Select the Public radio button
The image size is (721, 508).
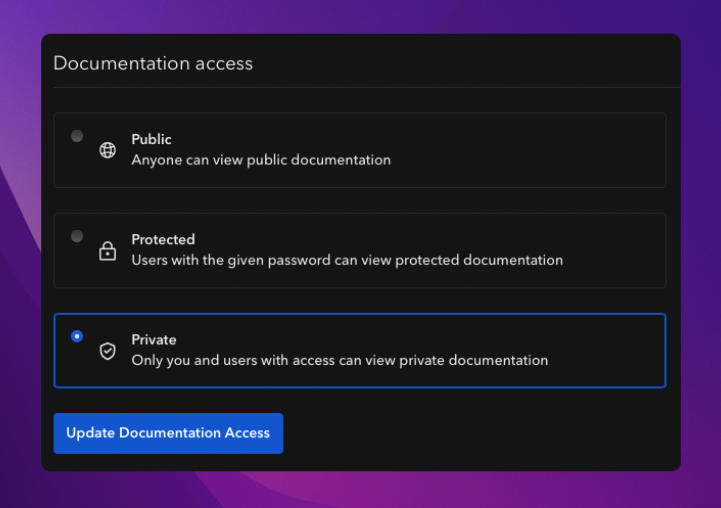(77, 136)
